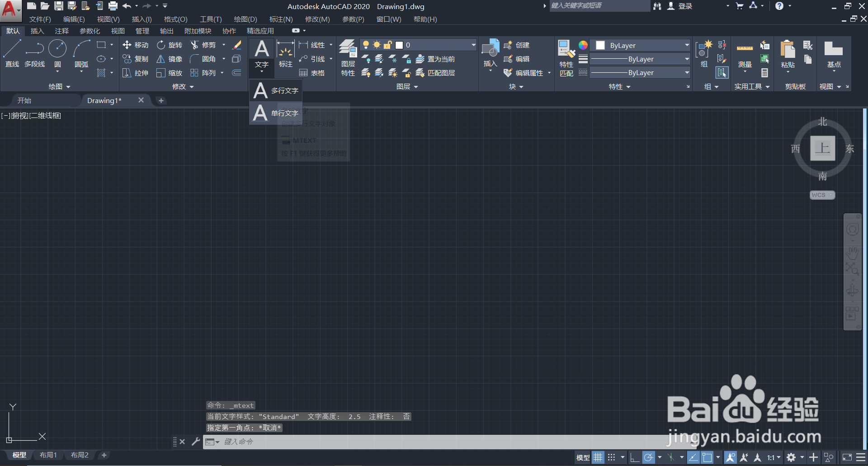868x466 pixels.
Task: Switch to the 布局1 layout tab
Action: pyautogui.click(x=48, y=455)
